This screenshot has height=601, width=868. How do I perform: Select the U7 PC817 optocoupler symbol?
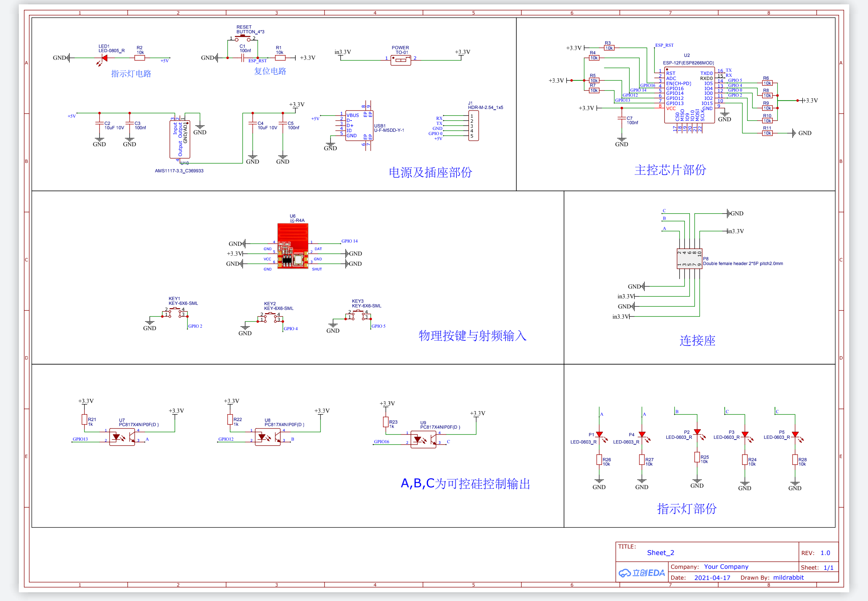pos(122,437)
